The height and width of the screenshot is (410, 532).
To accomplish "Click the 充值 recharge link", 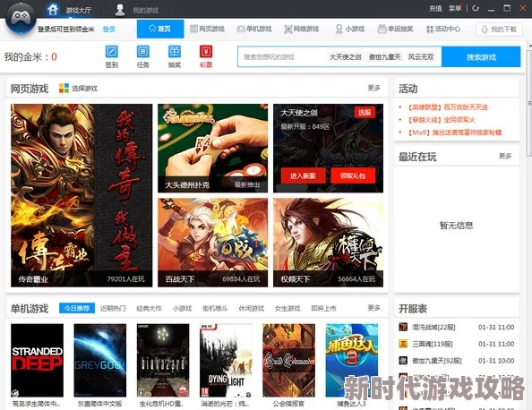I will point(435,8).
